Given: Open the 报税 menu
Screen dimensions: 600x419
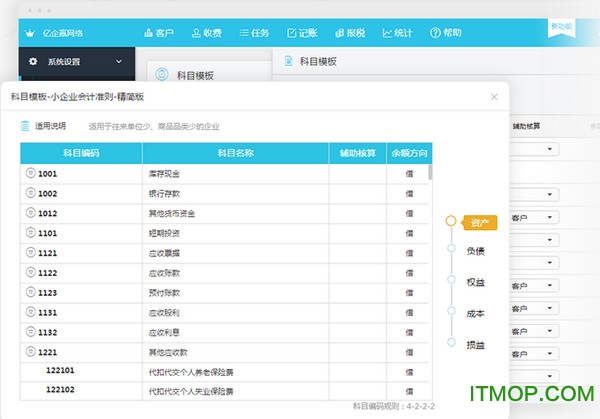Looking at the screenshot, I should click(350, 33).
